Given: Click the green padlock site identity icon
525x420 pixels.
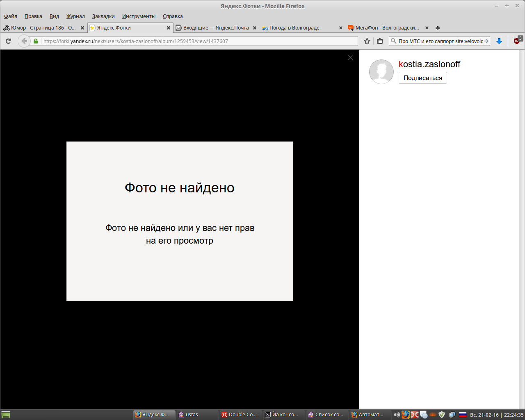Looking at the screenshot, I should pos(36,41).
